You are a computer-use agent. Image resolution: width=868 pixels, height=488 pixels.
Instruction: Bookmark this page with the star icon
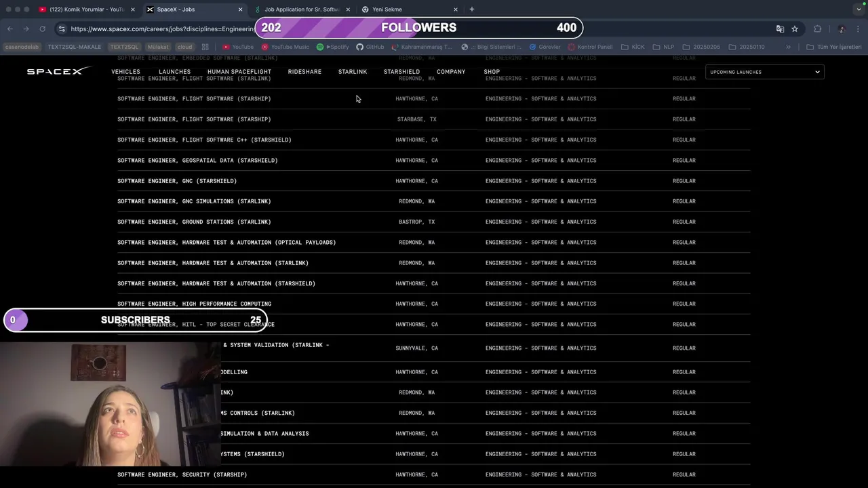pyautogui.click(x=795, y=28)
